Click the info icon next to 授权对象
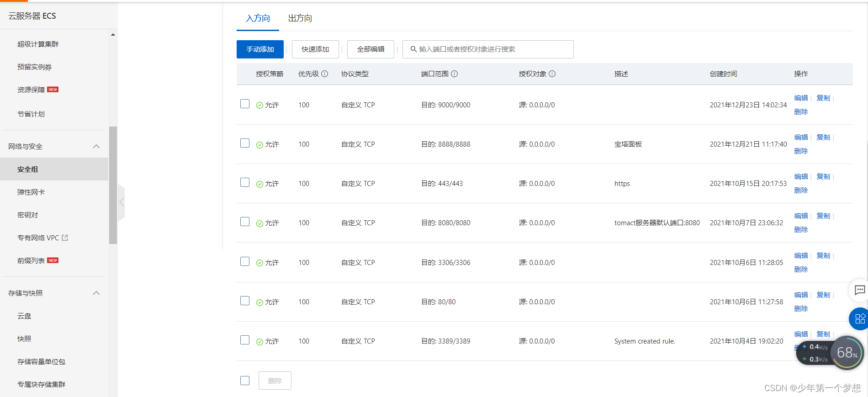The image size is (868, 397). coord(552,74)
